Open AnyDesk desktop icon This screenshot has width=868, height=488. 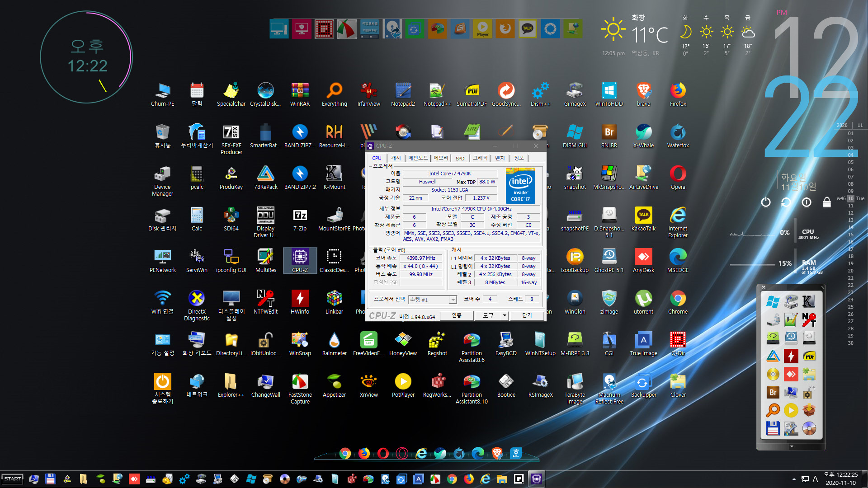tap(644, 260)
